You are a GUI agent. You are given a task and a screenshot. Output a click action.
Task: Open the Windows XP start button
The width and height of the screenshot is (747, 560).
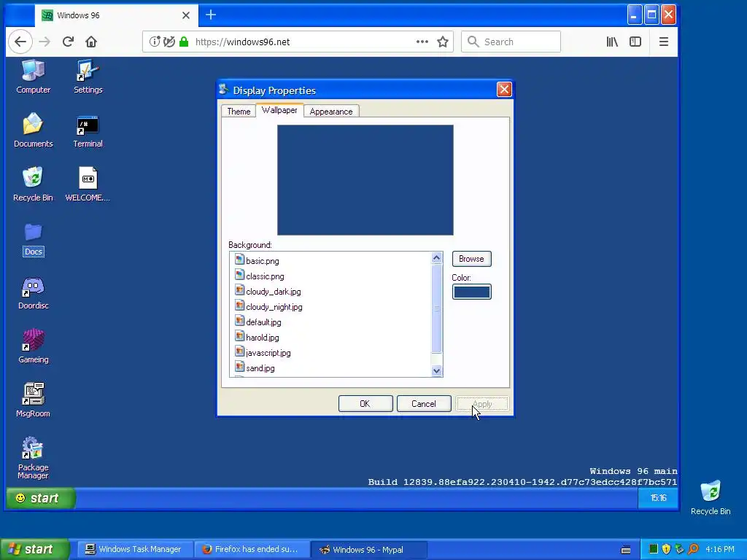click(34, 549)
